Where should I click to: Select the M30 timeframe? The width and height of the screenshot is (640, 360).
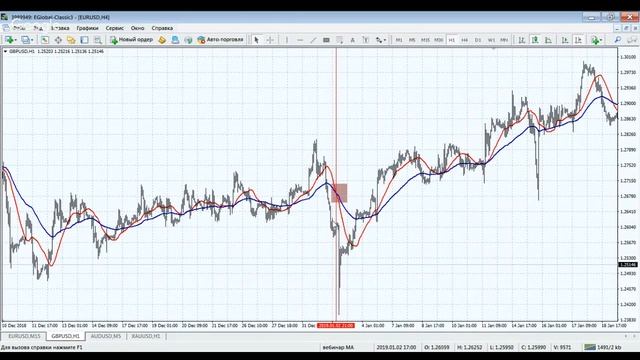(x=438, y=40)
